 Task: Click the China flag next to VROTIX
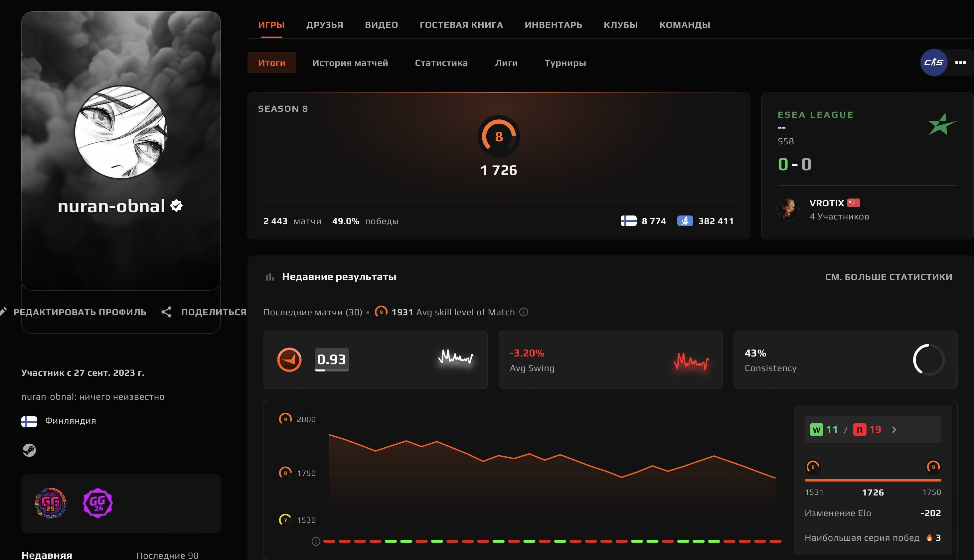(853, 203)
